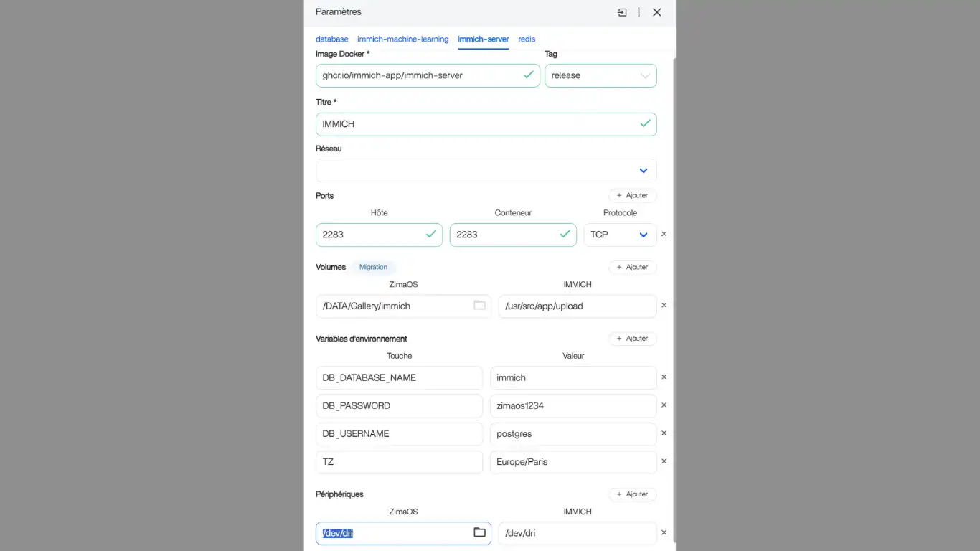Screen dimensions: 980x551
Task: Remove the DB_DATABASE_NAME environment variable
Action: click(664, 377)
